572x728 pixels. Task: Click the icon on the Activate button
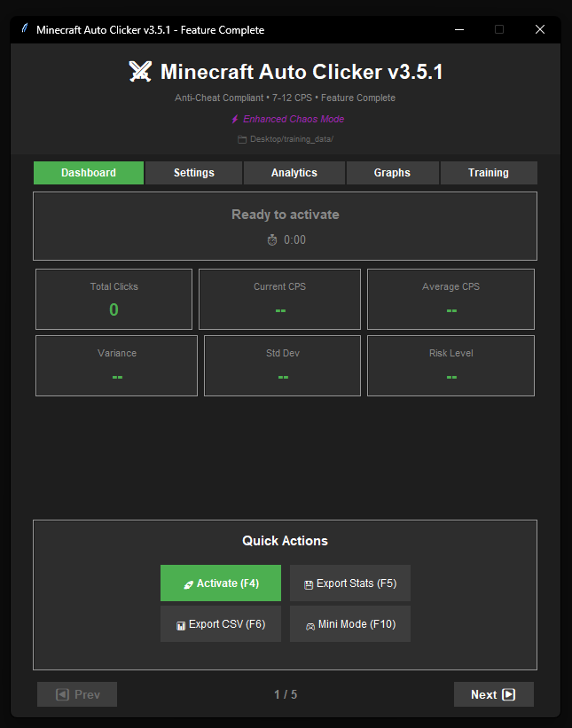tap(189, 585)
